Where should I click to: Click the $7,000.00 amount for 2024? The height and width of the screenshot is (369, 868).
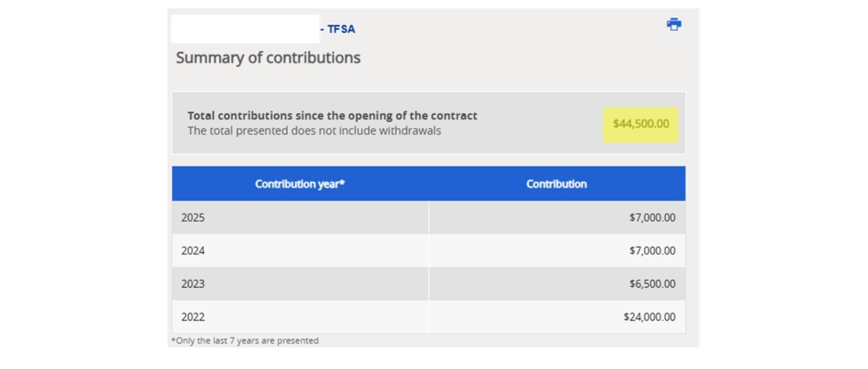[x=652, y=251]
